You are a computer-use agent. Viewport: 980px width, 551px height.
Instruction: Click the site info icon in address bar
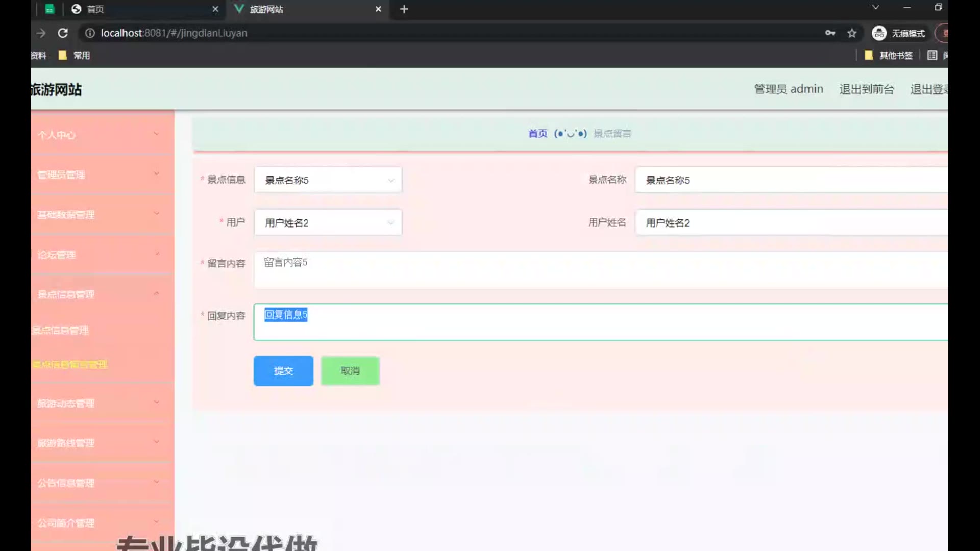[x=90, y=33]
